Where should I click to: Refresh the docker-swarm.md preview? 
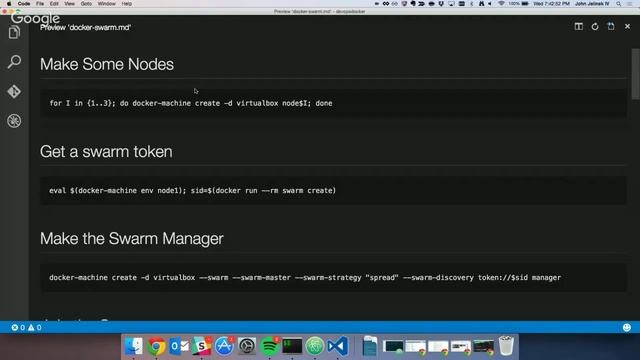(595, 27)
